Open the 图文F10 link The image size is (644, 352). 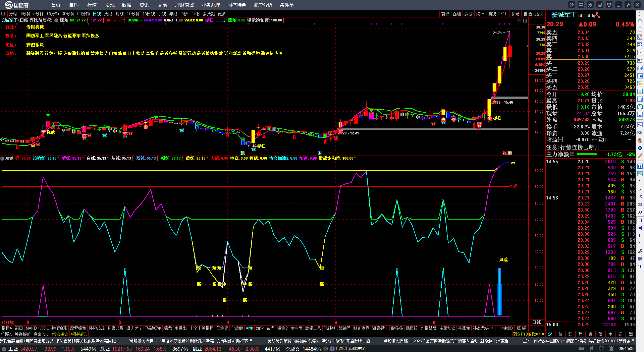point(520,334)
